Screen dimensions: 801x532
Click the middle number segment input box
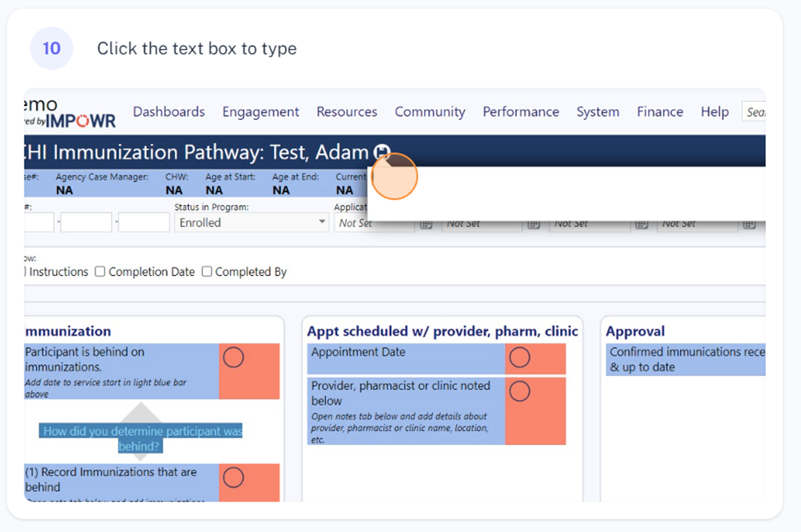(85, 222)
